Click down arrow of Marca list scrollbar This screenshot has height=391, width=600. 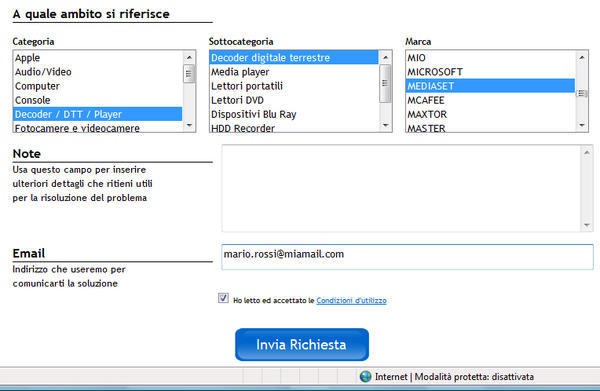pos(582,125)
